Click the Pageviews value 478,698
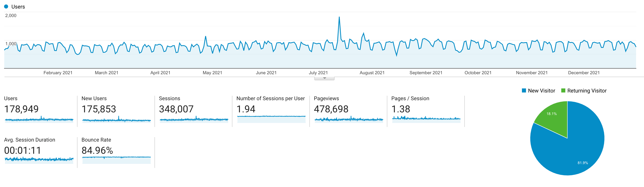644x187 pixels. click(331, 109)
